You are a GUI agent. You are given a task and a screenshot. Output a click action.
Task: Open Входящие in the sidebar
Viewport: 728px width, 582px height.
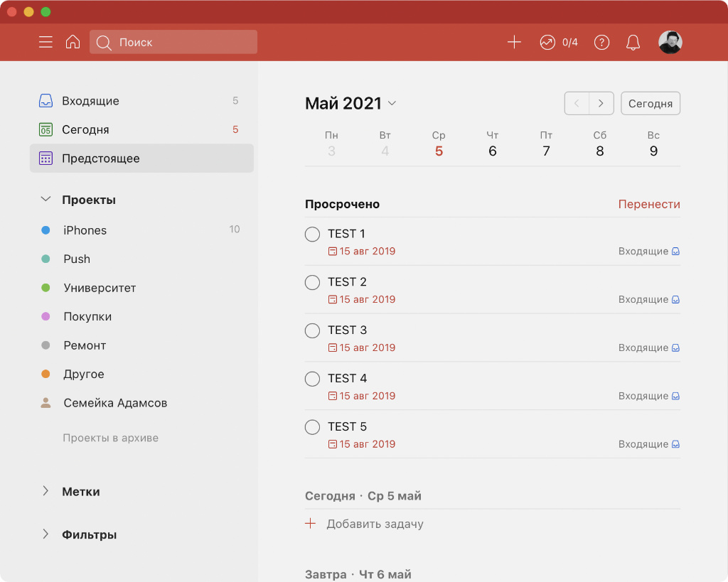pyautogui.click(x=141, y=101)
